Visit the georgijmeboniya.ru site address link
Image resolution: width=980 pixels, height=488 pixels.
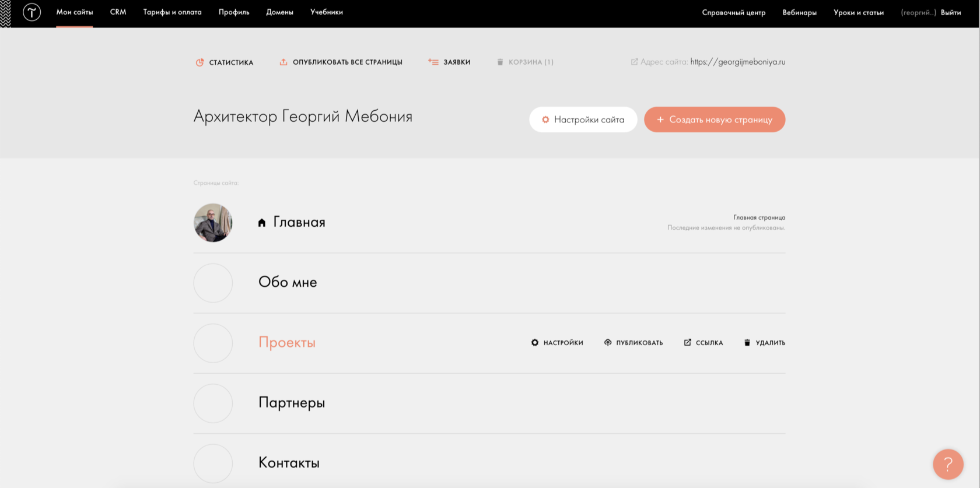[737, 62]
